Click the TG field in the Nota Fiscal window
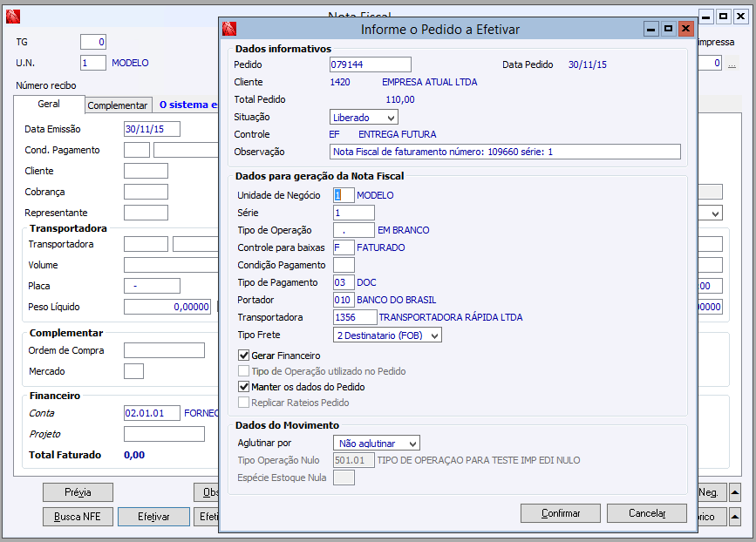The height and width of the screenshot is (542, 756). point(93,42)
